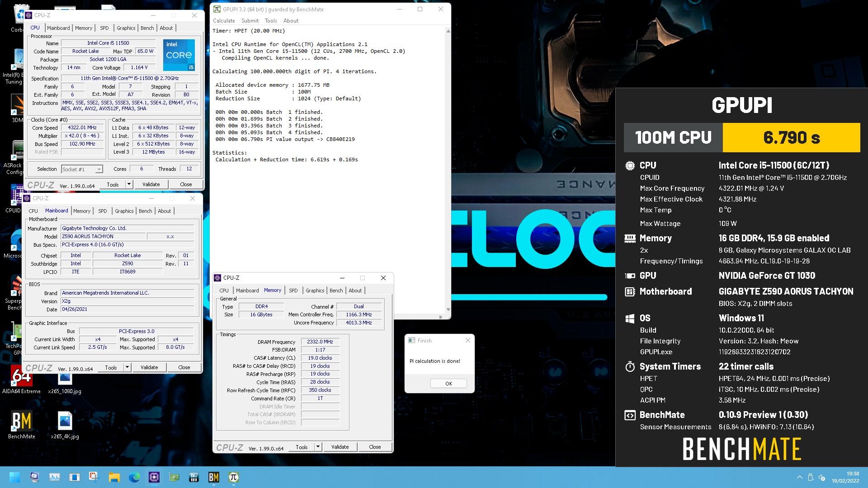
Task: Open the performance graph monitor taskbar icon
Action: tap(55, 477)
